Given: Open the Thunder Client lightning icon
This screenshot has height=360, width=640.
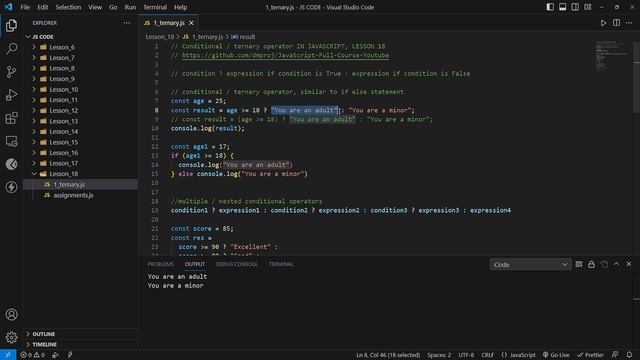Looking at the screenshot, I should (x=11, y=187).
